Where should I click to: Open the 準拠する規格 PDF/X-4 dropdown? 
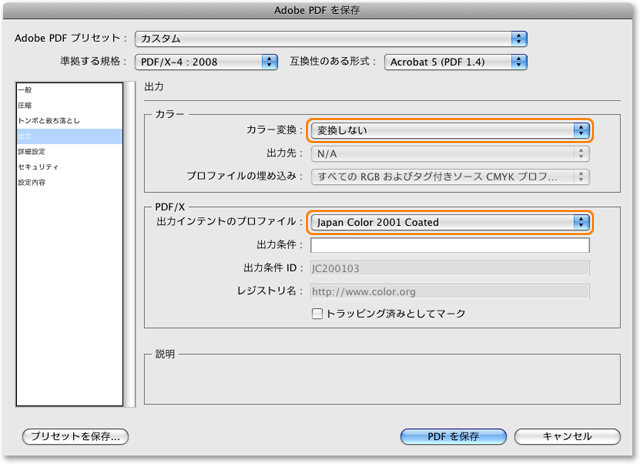coord(206,62)
